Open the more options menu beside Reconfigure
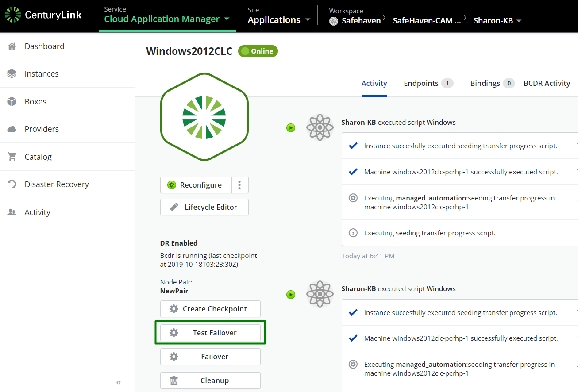This screenshot has width=578, height=392. click(240, 185)
